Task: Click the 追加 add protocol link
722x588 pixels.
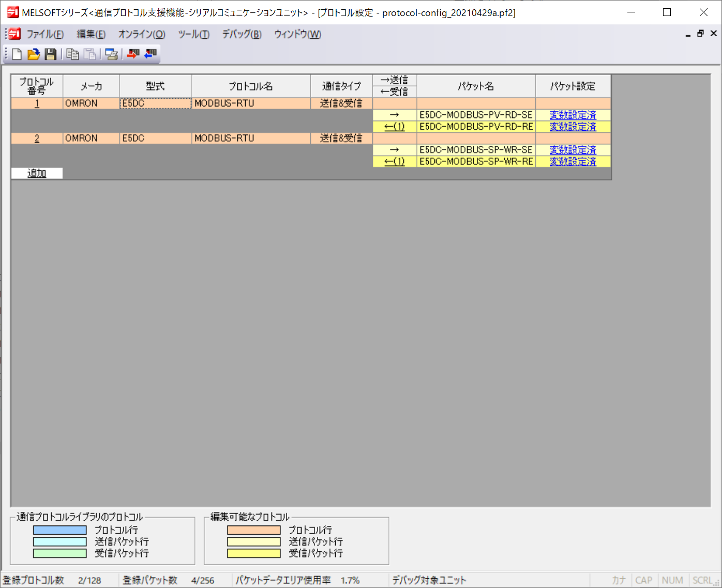Action: point(37,173)
